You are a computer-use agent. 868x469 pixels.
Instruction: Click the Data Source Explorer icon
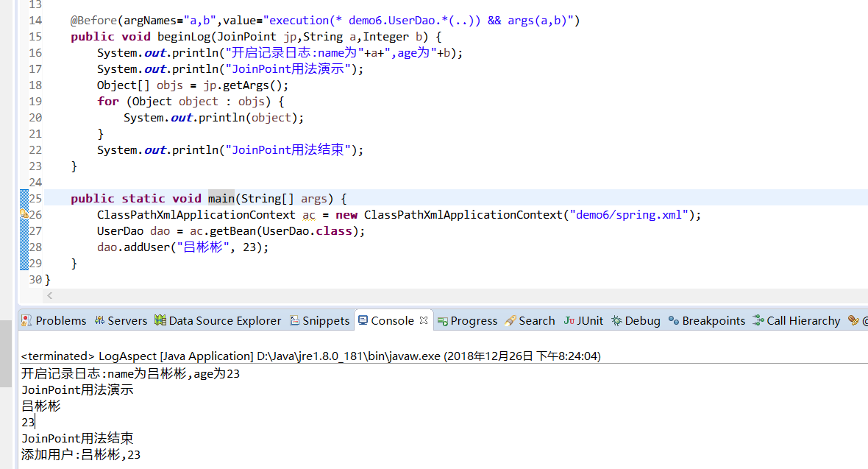coord(160,320)
